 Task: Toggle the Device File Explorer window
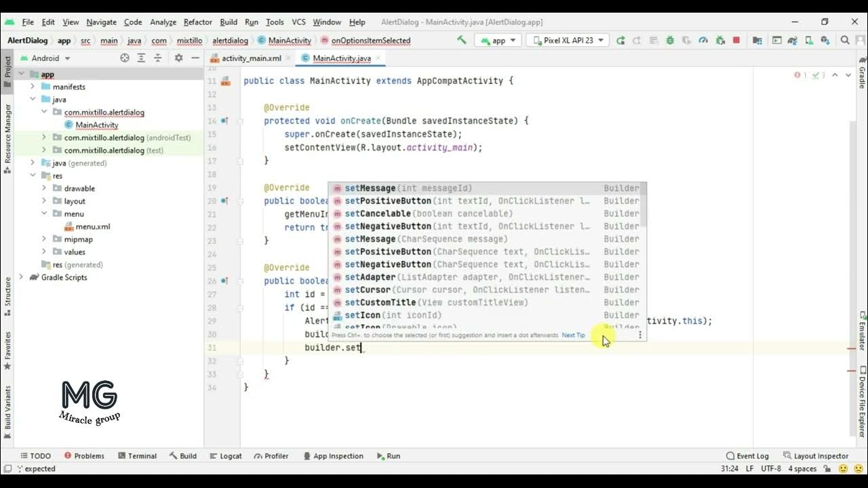point(862,401)
